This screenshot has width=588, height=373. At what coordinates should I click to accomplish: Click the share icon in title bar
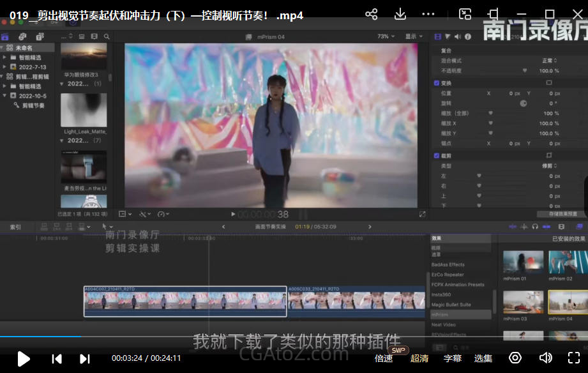coord(371,14)
